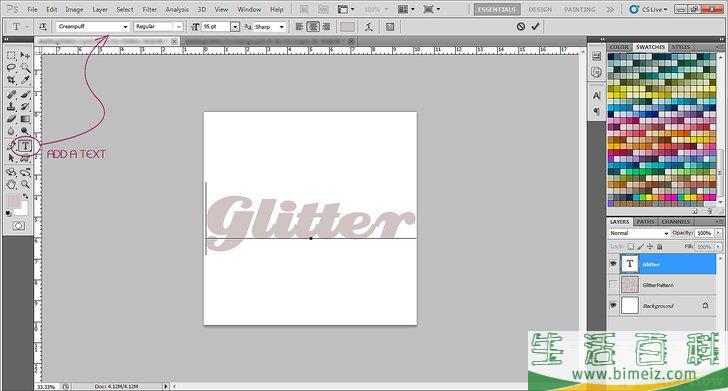Open the layer blend mode Normal dropdown

[x=639, y=233]
